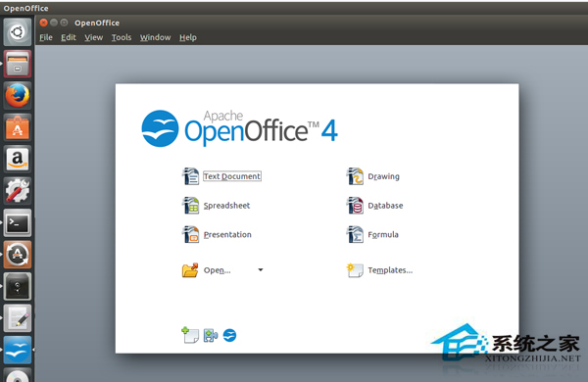Click OpenOffice launcher icon in dock
Screen dimensions: 588x382
(18, 350)
